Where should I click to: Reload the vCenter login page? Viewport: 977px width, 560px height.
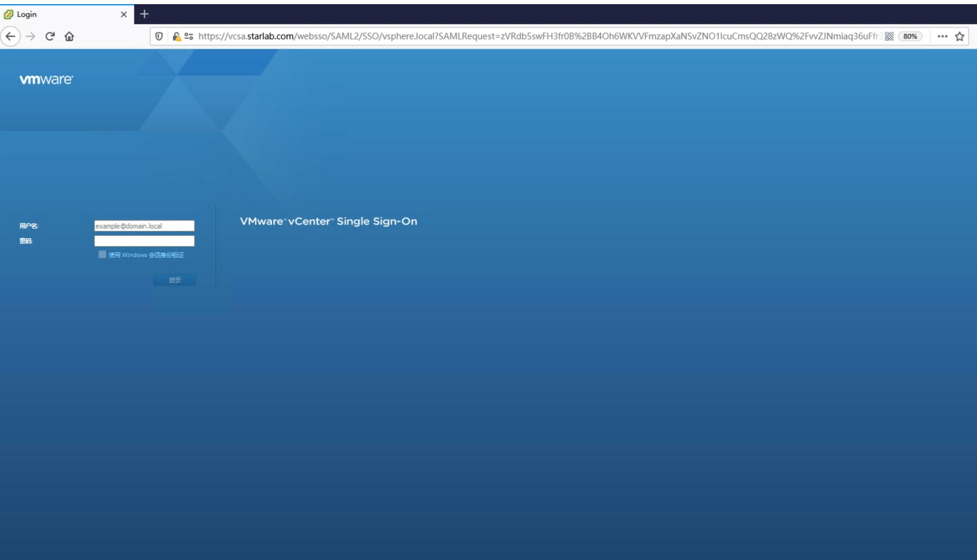[x=50, y=36]
